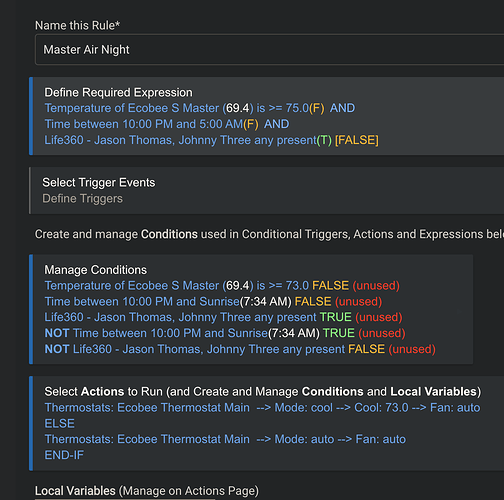Image resolution: width=504 pixels, height=500 pixels.
Task: Open Life360 any present expression with FALSE result
Action: [211, 140]
